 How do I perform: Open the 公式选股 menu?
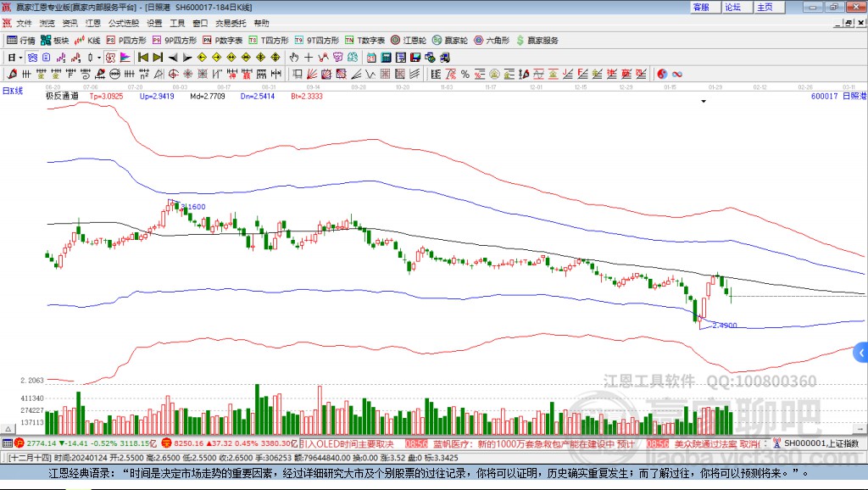[123, 23]
